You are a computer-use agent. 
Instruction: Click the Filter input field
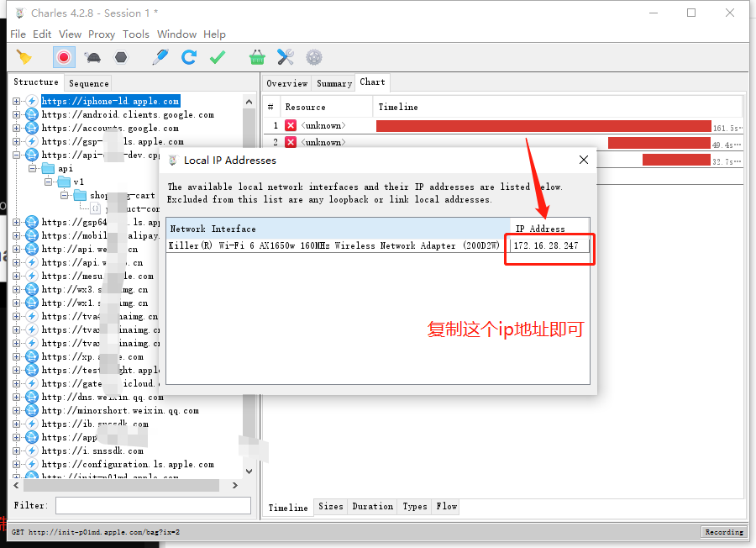point(154,505)
